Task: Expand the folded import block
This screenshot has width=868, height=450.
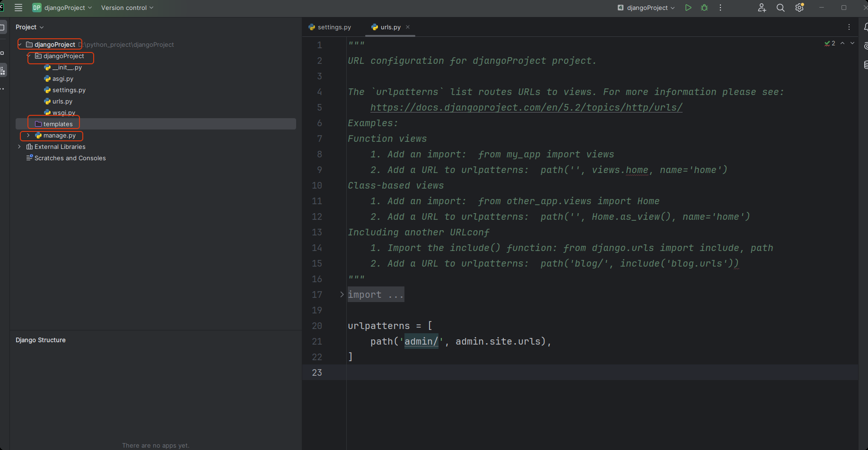Action: click(342, 294)
